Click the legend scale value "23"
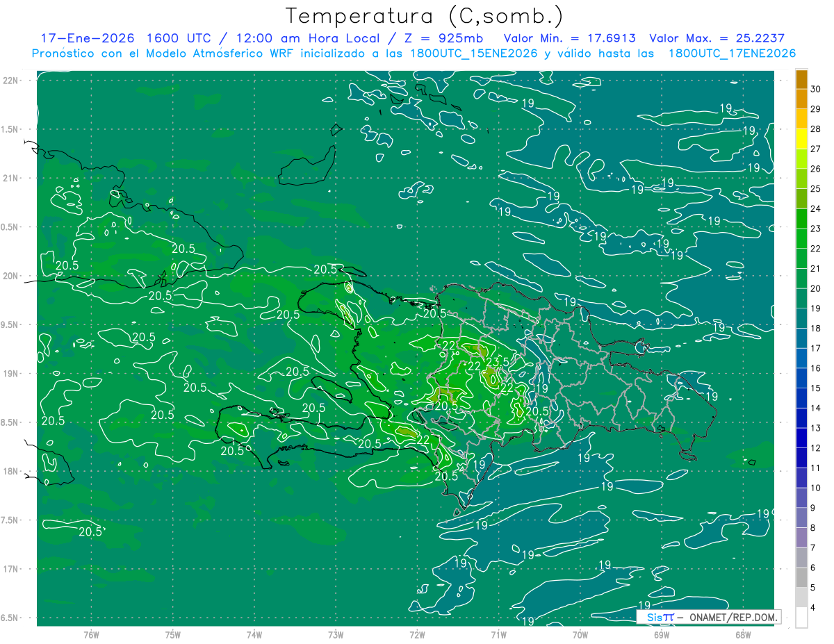Image resolution: width=834 pixels, height=644 pixels. click(x=816, y=229)
